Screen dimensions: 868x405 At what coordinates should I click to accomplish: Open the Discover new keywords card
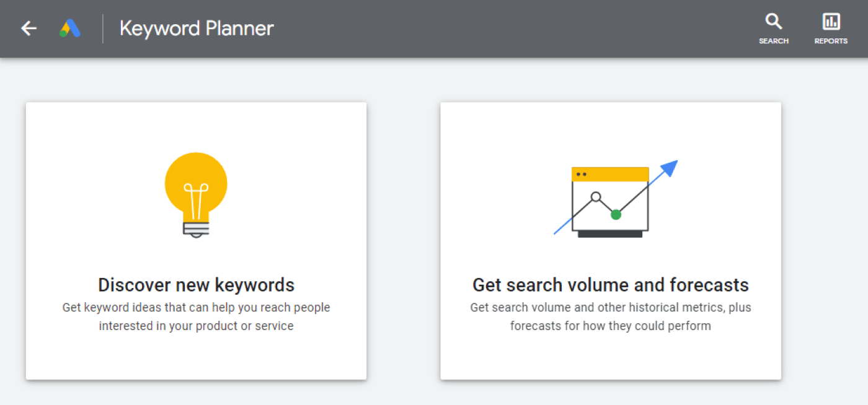pyautogui.click(x=196, y=240)
